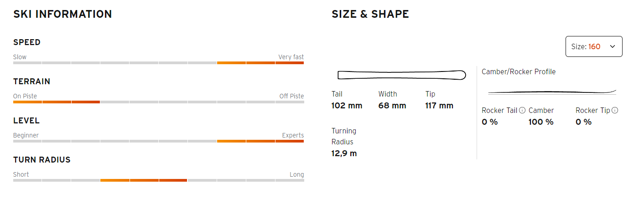The image size is (644, 209).
Task: Select the Tail 102 mm value
Action: 347,106
